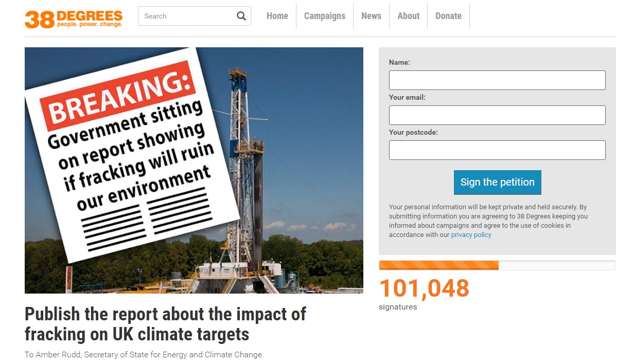Go to the Donate page
The image size is (633, 364).
point(448,16)
